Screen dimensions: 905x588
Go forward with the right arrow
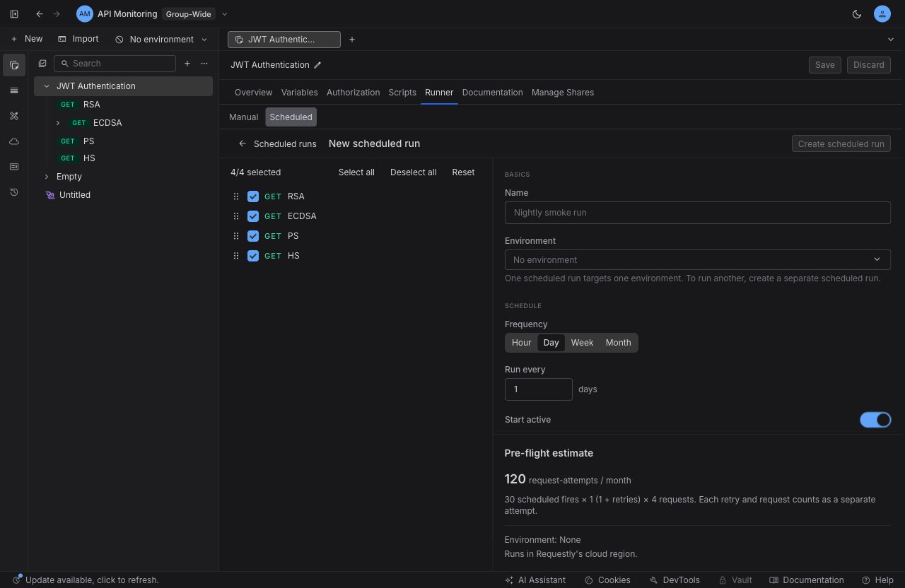point(57,13)
